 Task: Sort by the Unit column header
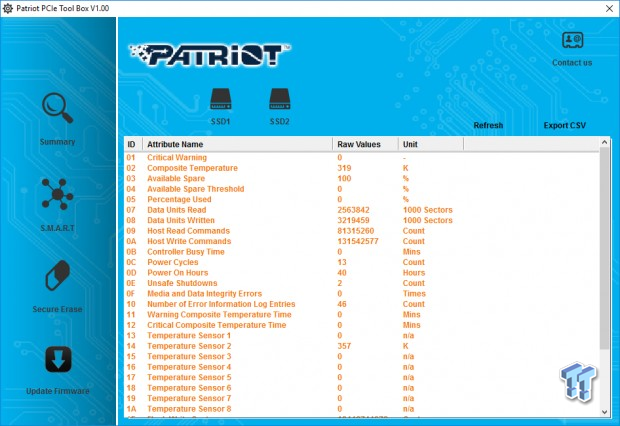click(x=431, y=144)
